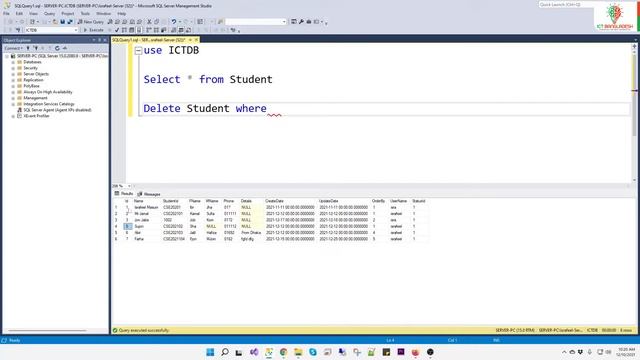The width and height of the screenshot is (640, 360).
Task: Click the CreateDate column header
Action: click(x=274, y=201)
